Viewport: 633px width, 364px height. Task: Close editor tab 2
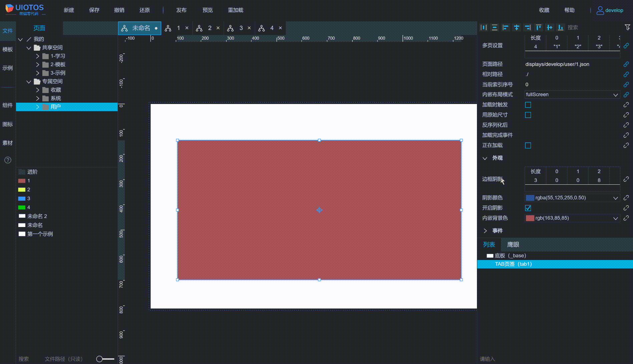pos(218,28)
